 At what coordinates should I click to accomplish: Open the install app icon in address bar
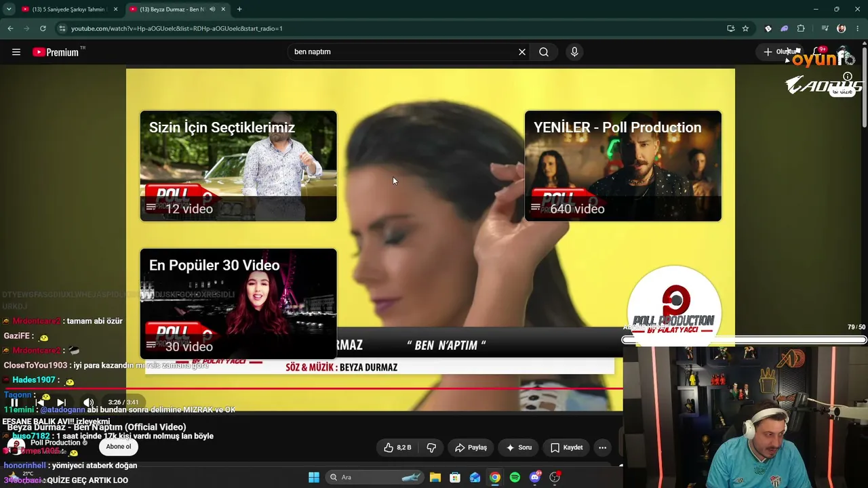point(730,28)
